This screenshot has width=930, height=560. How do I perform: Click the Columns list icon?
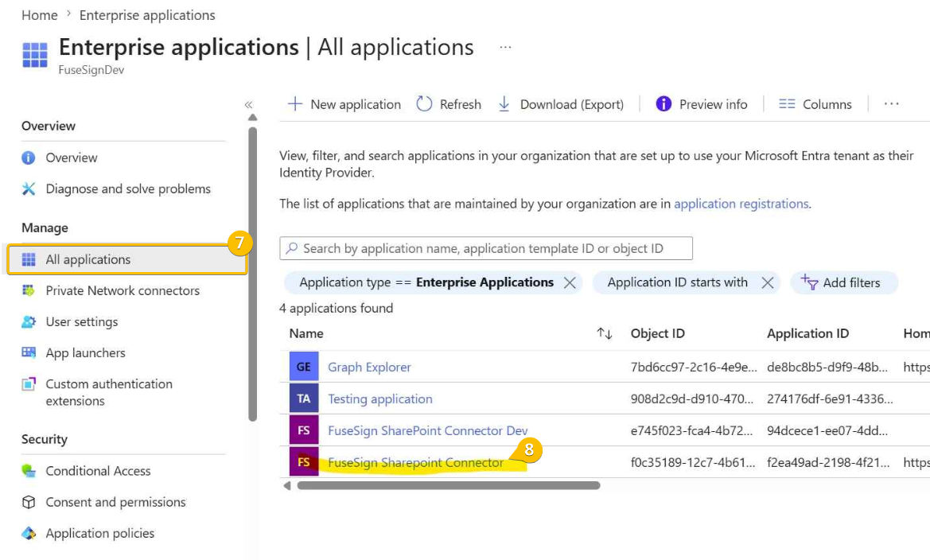(x=787, y=104)
